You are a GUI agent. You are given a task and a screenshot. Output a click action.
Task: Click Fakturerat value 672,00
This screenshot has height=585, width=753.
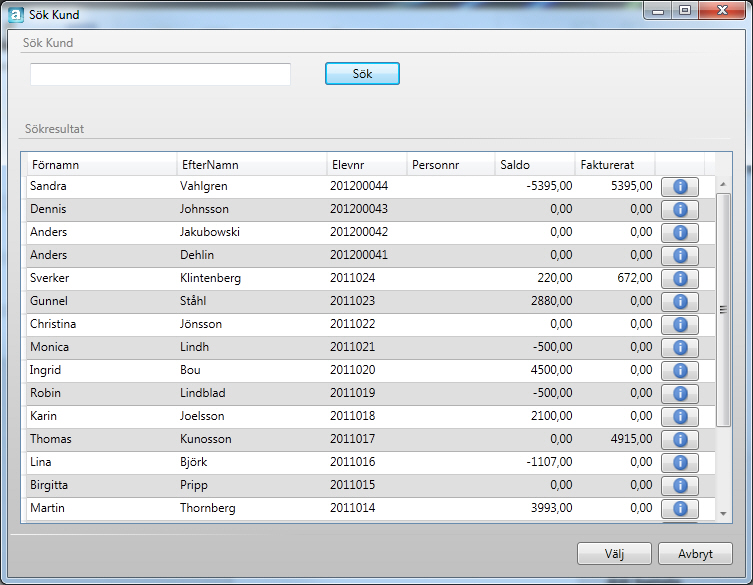point(635,278)
